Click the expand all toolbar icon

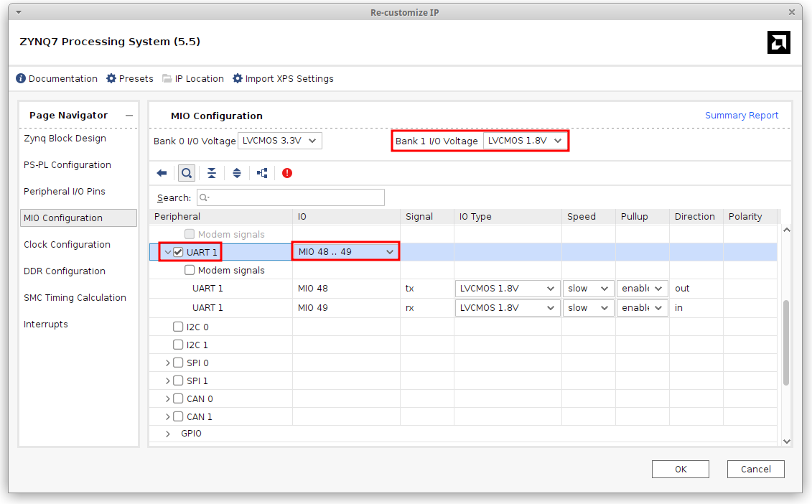237,173
